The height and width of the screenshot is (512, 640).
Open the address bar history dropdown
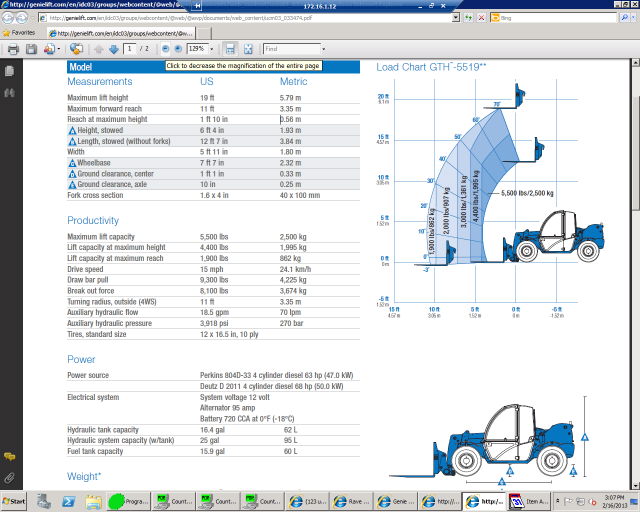point(456,18)
